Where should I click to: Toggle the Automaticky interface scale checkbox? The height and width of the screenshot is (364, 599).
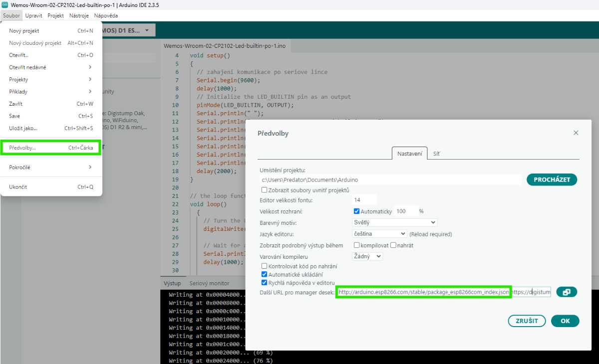(356, 211)
